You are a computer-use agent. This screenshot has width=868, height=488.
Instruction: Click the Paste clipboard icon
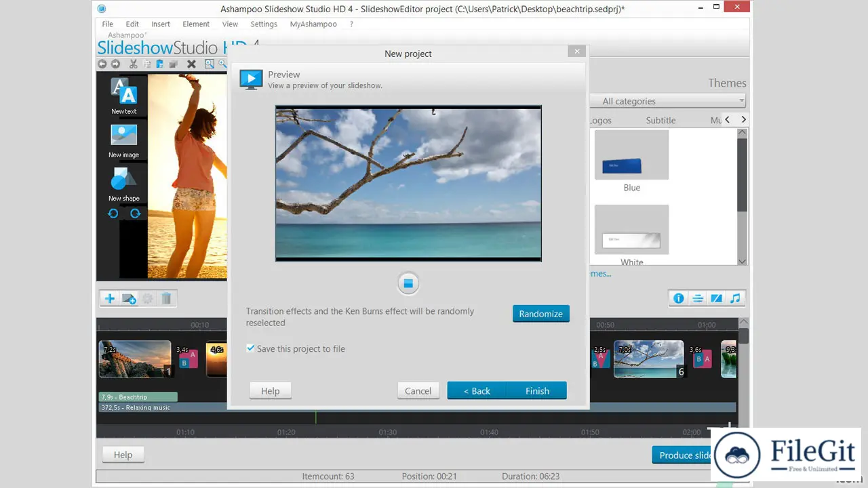[160, 64]
